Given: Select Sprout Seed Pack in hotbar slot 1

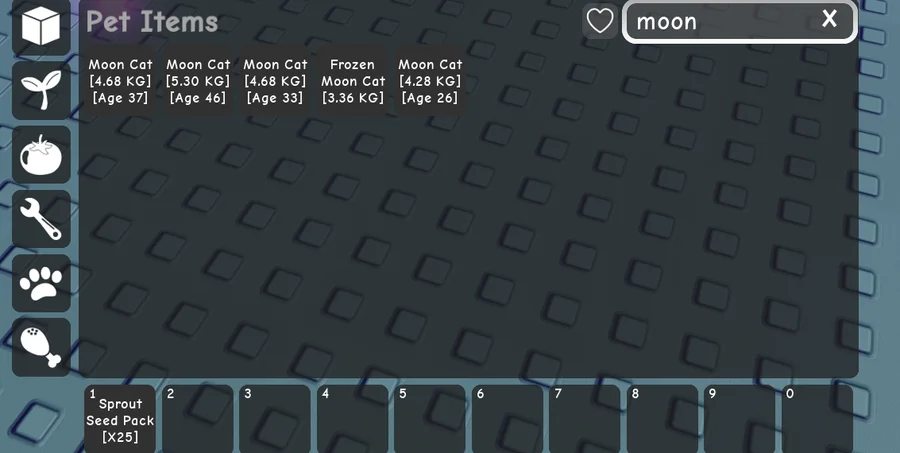Looking at the screenshot, I should tap(120, 419).
